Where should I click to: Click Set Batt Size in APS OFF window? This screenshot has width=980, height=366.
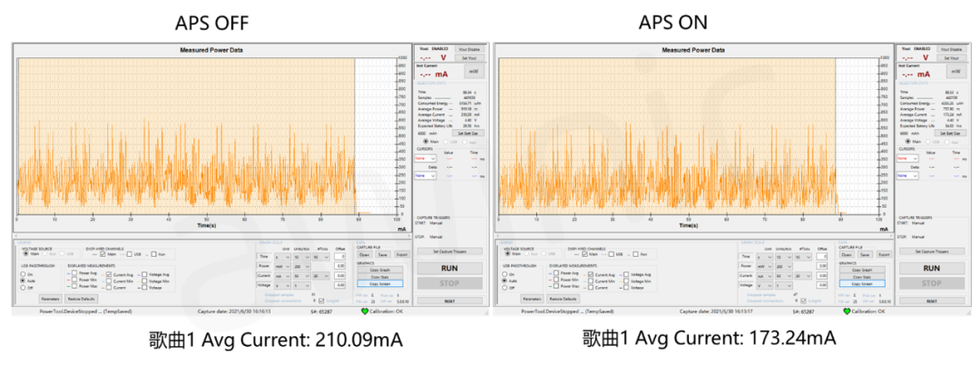click(468, 134)
